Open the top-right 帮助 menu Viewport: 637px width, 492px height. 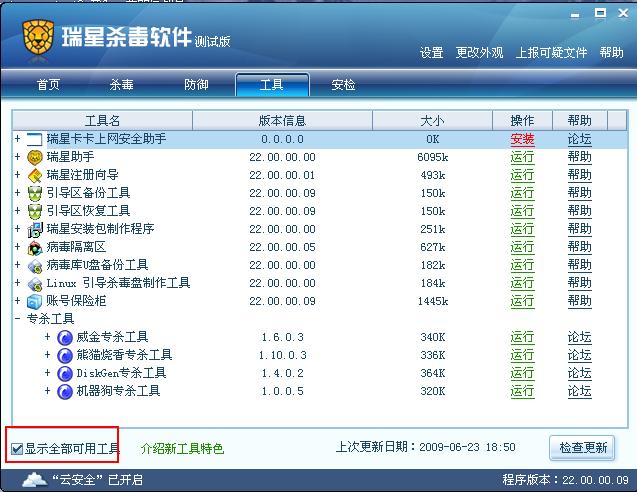tap(611, 53)
